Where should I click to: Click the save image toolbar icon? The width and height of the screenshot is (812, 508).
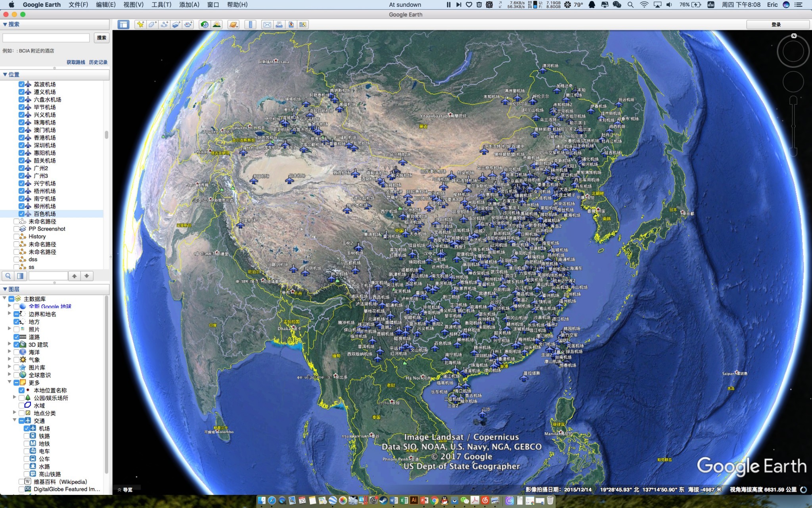(291, 25)
